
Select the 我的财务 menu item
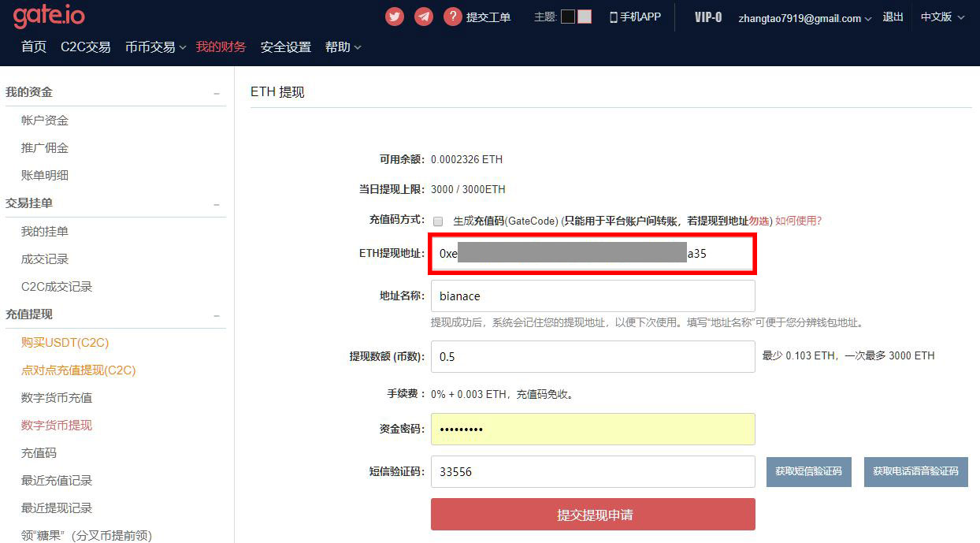point(221,47)
